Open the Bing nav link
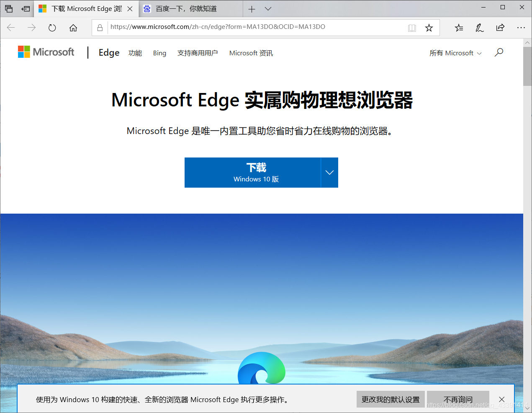 click(x=159, y=53)
